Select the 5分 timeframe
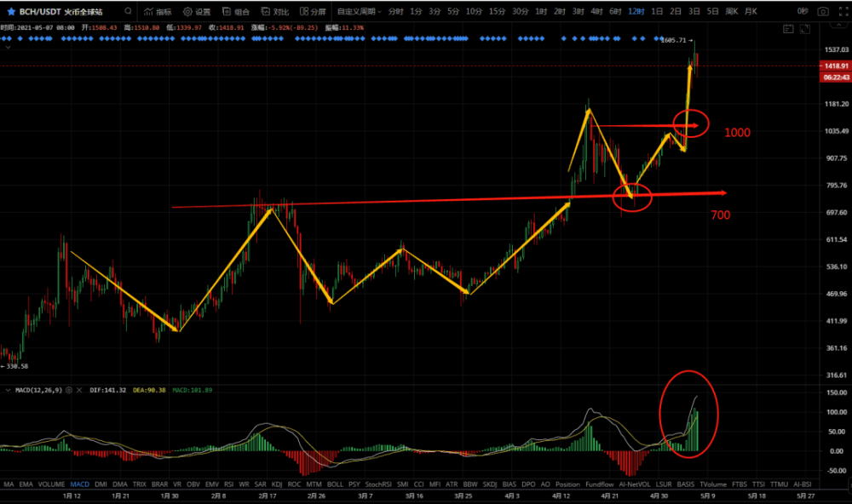The width and height of the screenshot is (852, 504). (x=452, y=11)
